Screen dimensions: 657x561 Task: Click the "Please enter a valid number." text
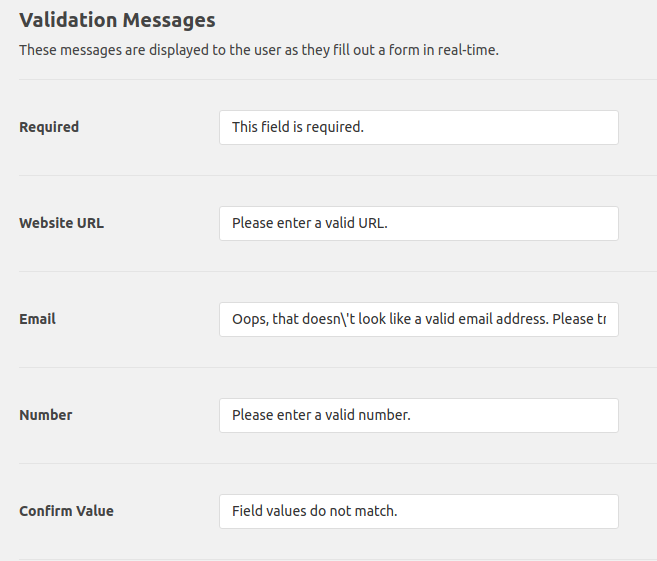tap(321, 415)
